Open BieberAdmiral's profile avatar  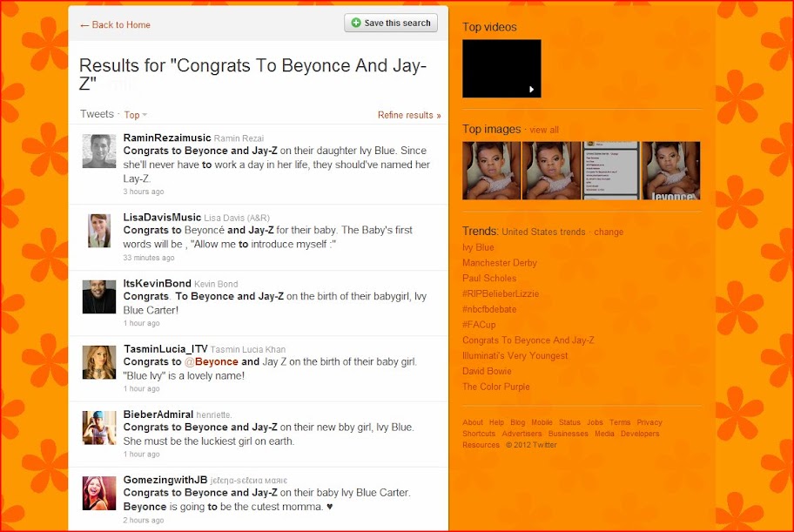[99, 428]
